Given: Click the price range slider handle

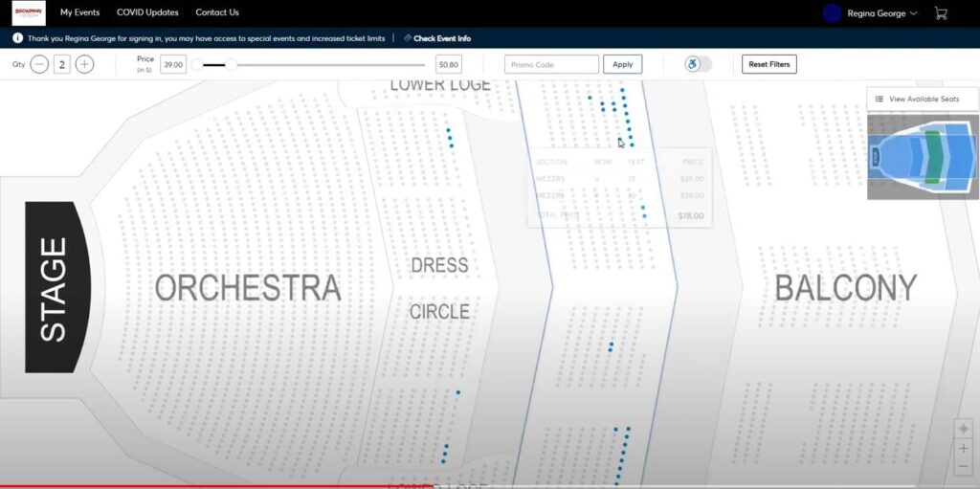Looking at the screenshot, I should tap(231, 64).
